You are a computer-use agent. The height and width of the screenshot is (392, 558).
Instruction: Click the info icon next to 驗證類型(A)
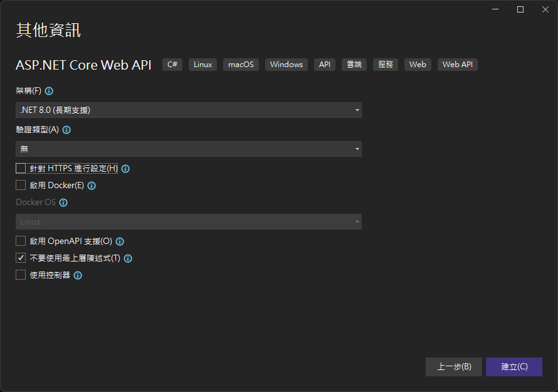click(x=66, y=130)
